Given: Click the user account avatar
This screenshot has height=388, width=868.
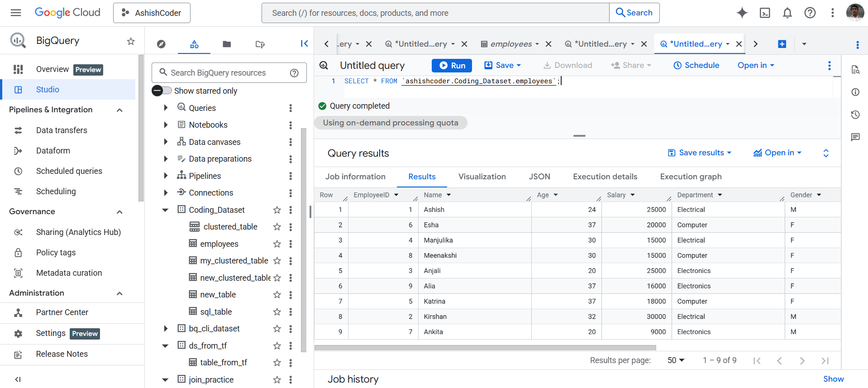Looking at the screenshot, I should (x=855, y=13).
